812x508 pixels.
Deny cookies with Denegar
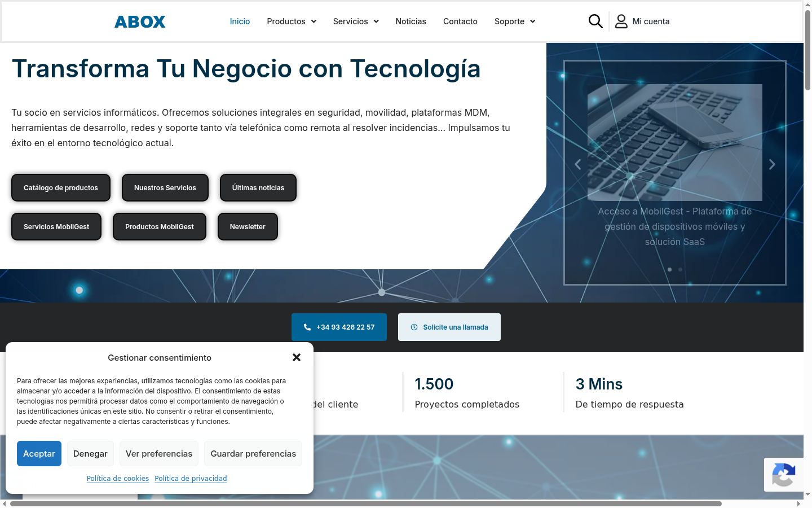90,453
